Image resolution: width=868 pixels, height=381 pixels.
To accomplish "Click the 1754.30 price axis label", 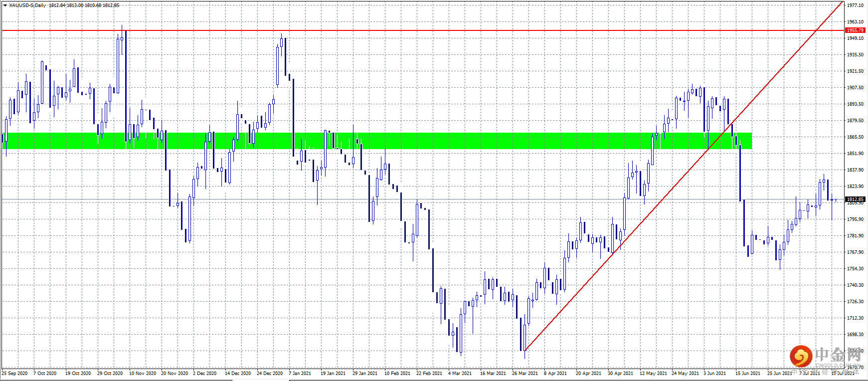I will (x=855, y=269).
